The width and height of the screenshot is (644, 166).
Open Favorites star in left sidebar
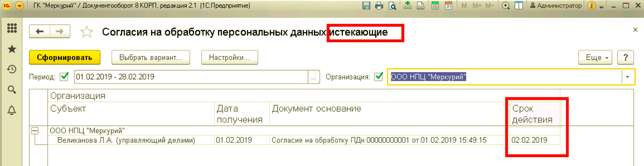(x=12, y=49)
